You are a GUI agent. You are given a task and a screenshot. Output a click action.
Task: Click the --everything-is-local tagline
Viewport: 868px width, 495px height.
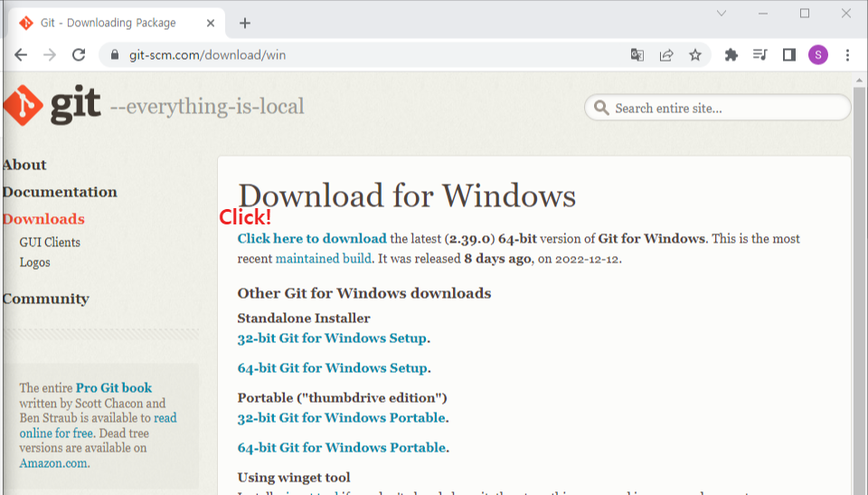coord(207,107)
